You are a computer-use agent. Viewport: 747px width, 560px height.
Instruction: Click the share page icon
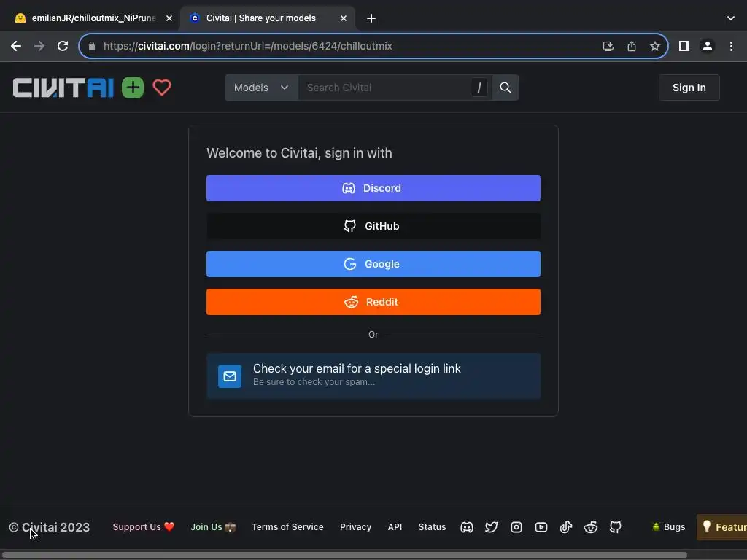pyautogui.click(x=632, y=46)
